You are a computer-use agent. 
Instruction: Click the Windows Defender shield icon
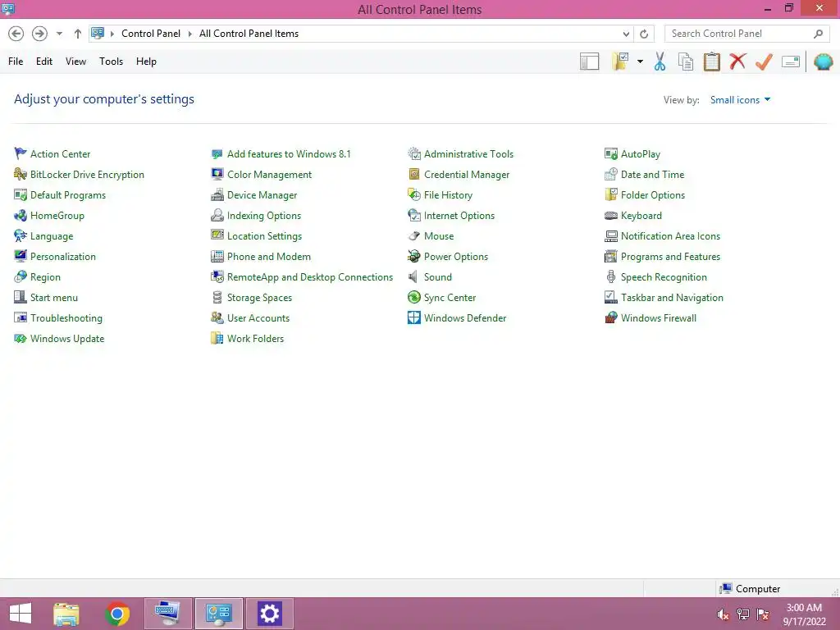click(414, 317)
